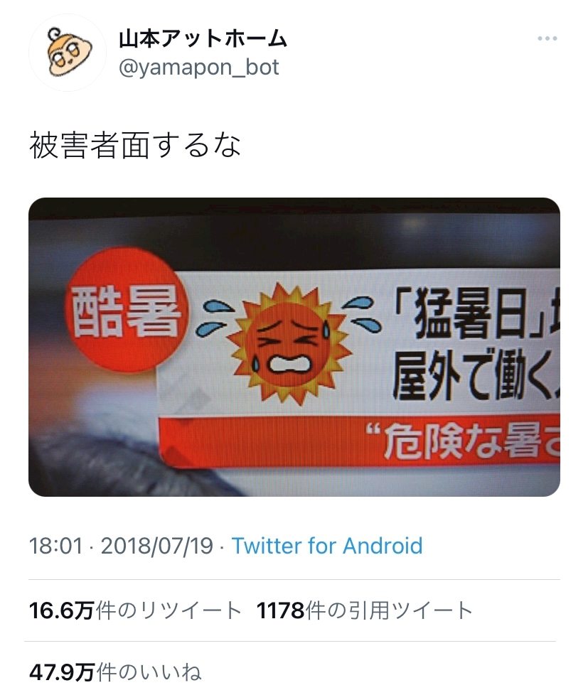588x700 pixels.
Task: Open the tweet's three-dot more menu
Action: coord(547,39)
